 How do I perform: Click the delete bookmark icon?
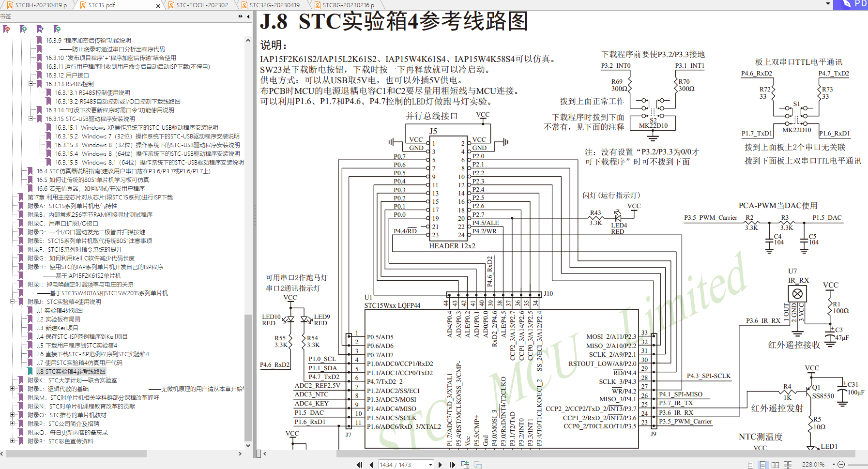click(x=6, y=29)
